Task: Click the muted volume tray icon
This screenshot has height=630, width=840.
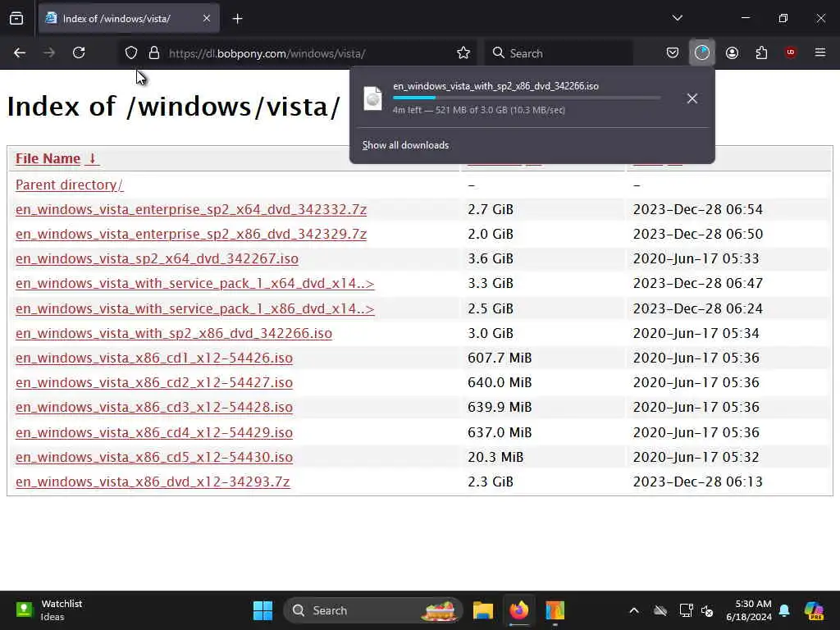Action: click(707, 610)
